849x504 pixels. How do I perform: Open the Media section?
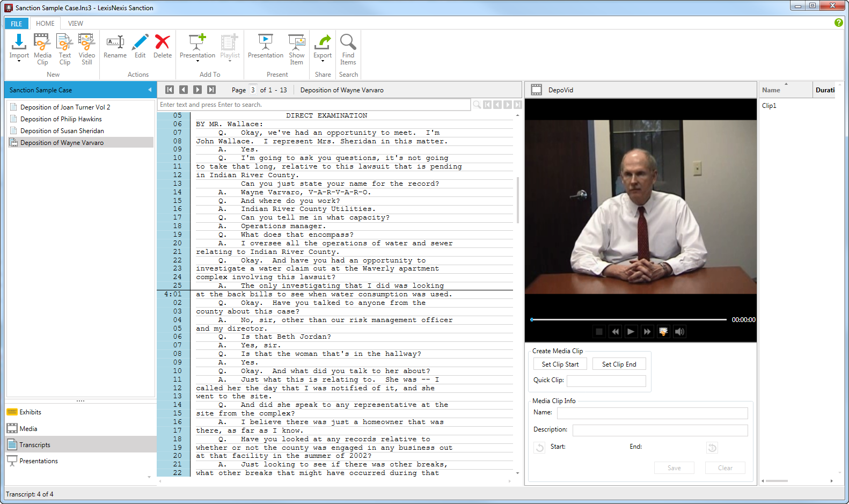click(x=80, y=428)
